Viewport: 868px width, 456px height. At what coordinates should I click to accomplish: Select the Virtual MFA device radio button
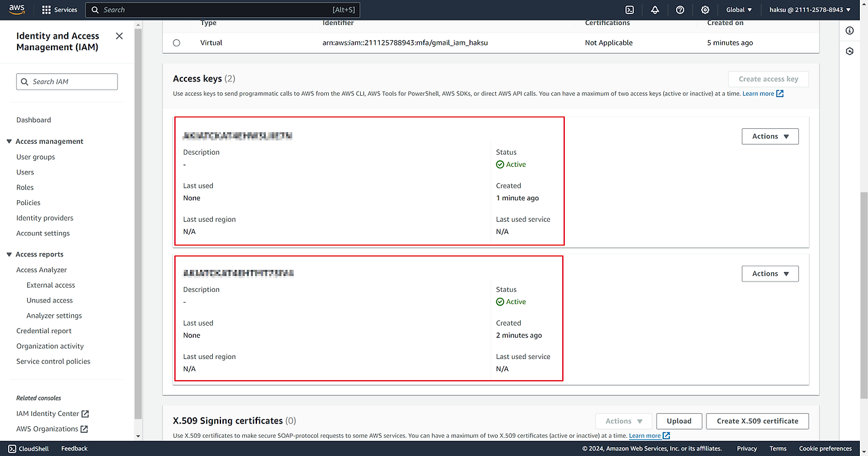pyautogui.click(x=176, y=43)
